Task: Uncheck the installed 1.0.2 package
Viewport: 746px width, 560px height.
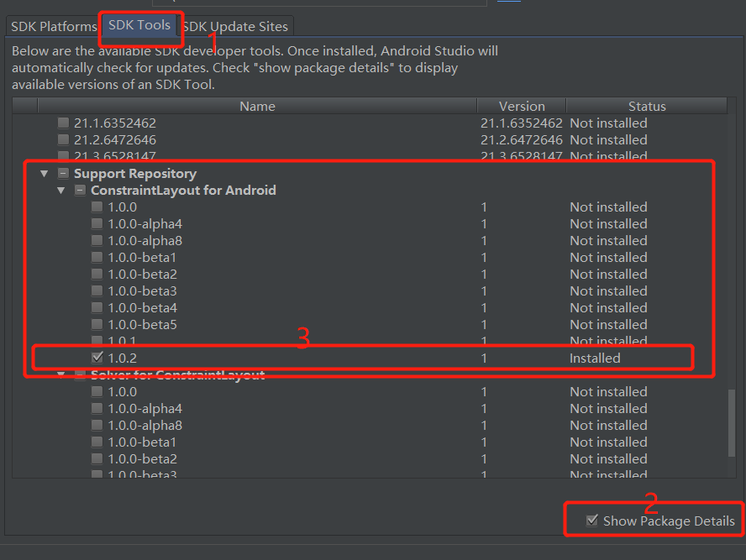Action: coord(97,357)
